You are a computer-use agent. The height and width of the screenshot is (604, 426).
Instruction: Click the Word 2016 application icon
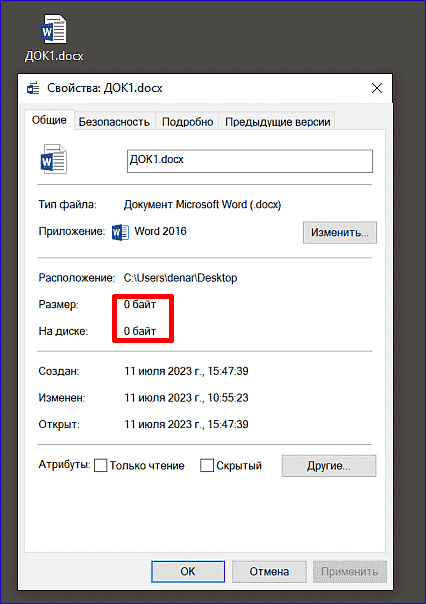click(x=120, y=232)
